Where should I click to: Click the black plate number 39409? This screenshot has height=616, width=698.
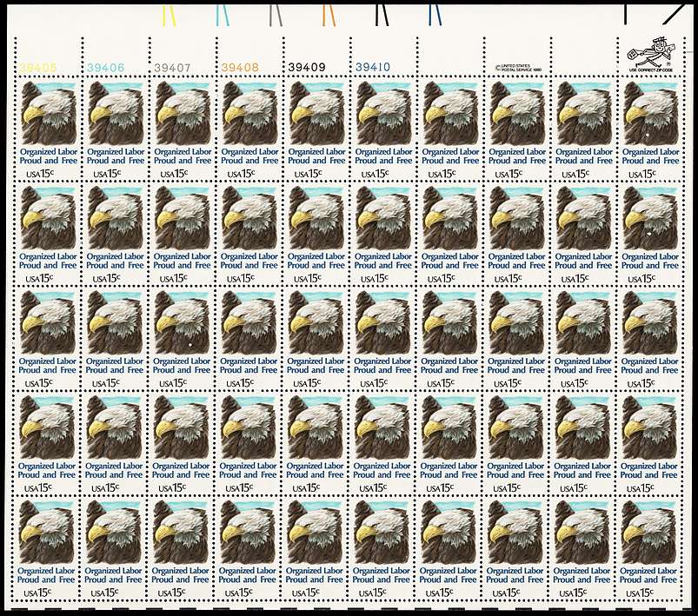pyautogui.click(x=307, y=68)
